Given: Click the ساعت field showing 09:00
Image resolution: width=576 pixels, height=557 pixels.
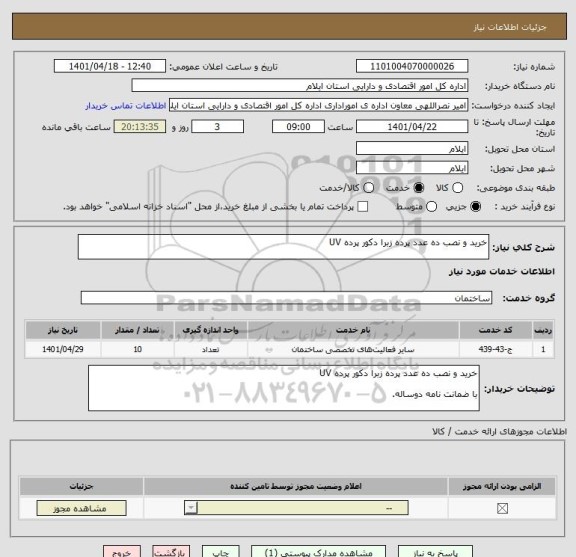Looking at the screenshot, I should (x=298, y=127).
